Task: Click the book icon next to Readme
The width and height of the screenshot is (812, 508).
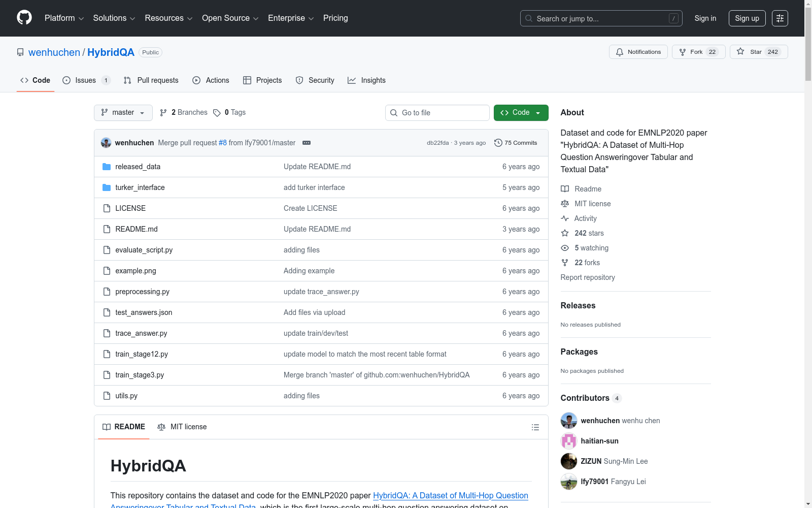Action: pos(565,189)
